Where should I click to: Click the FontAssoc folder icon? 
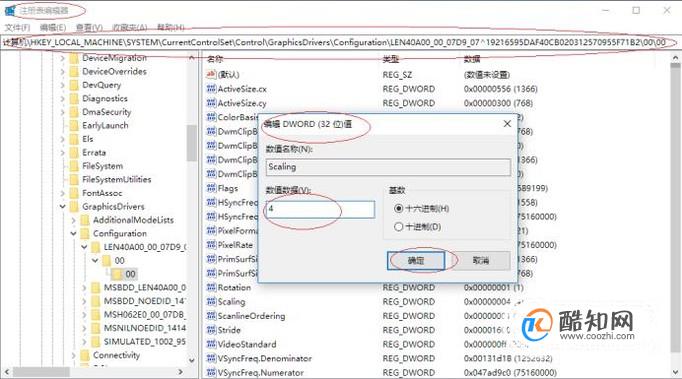pyautogui.click(x=74, y=193)
